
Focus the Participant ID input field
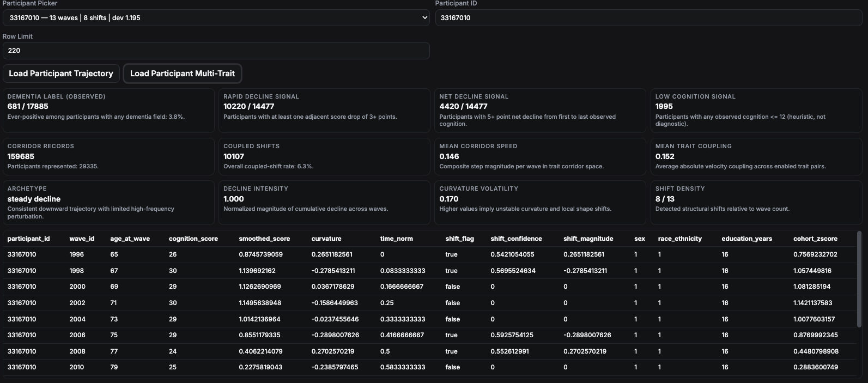pyautogui.click(x=648, y=18)
